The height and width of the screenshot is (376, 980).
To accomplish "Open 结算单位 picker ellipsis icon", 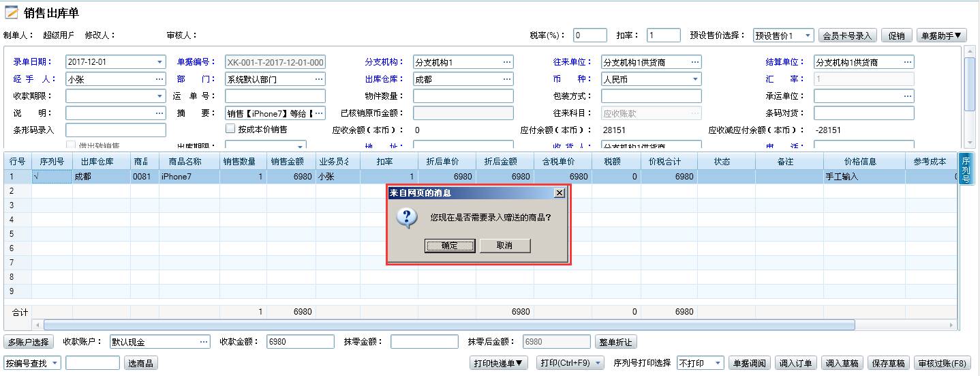I will coord(907,62).
